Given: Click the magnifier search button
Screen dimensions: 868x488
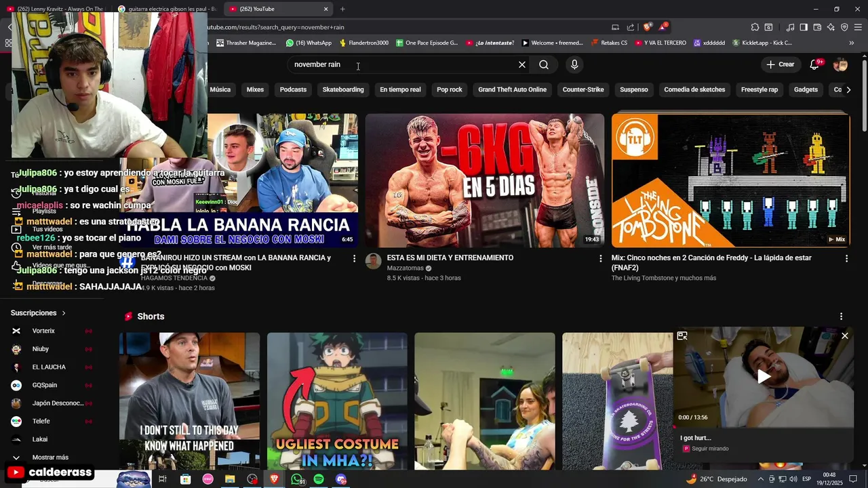Looking at the screenshot, I should point(544,64).
